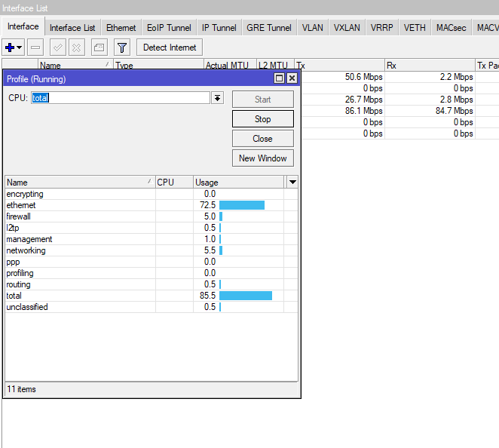Click the 50.6 Mbps Tx value
This screenshot has width=499, height=448.
(364, 77)
